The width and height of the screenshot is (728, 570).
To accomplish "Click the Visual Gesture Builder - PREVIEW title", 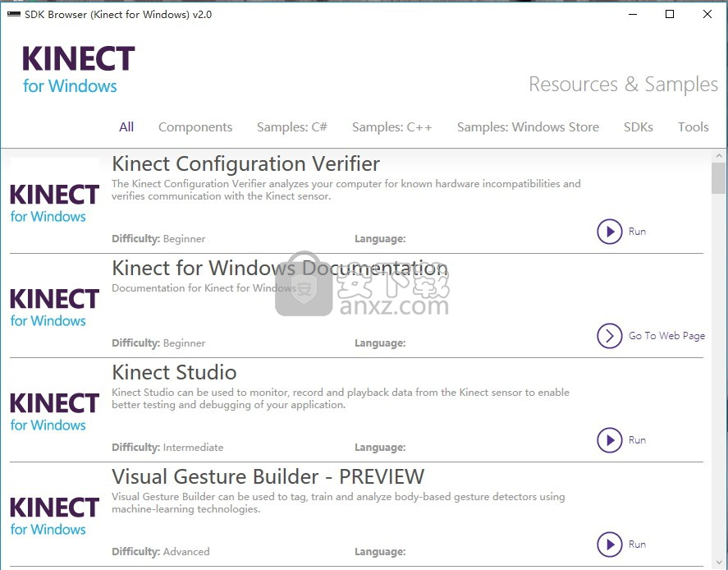I will [x=268, y=476].
